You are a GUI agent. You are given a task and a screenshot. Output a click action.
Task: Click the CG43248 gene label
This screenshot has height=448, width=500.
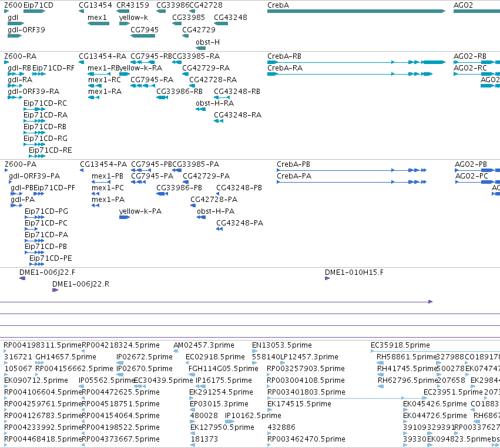[x=230, y=18]
